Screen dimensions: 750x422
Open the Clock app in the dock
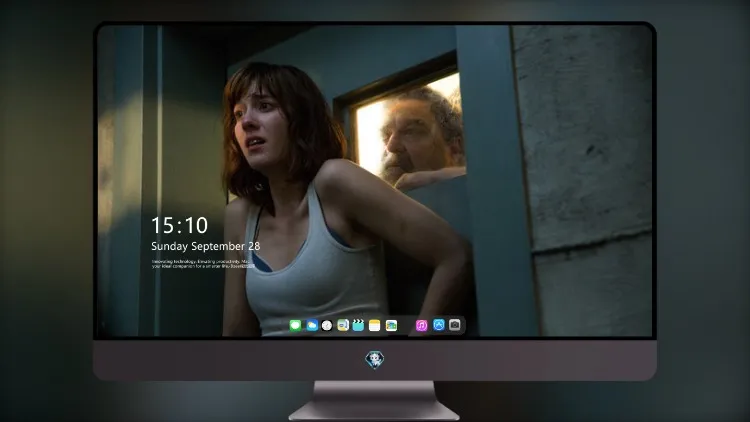(327, 326)
